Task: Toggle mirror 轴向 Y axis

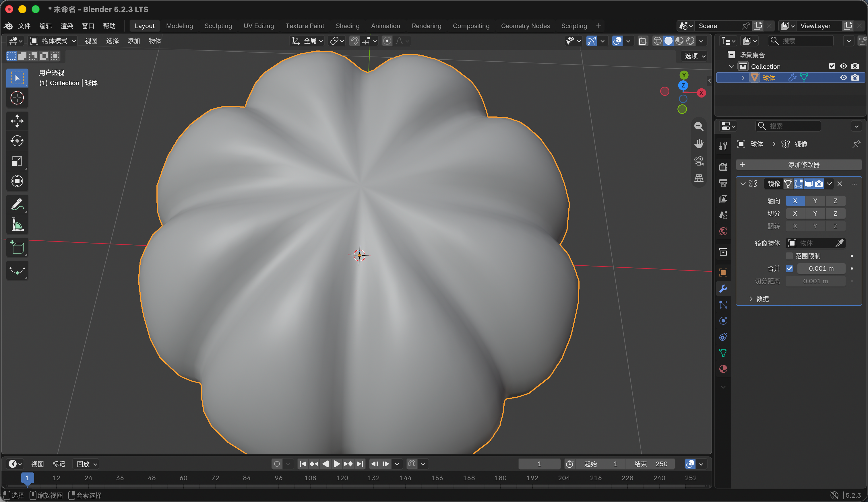Action: pos(815,201)
